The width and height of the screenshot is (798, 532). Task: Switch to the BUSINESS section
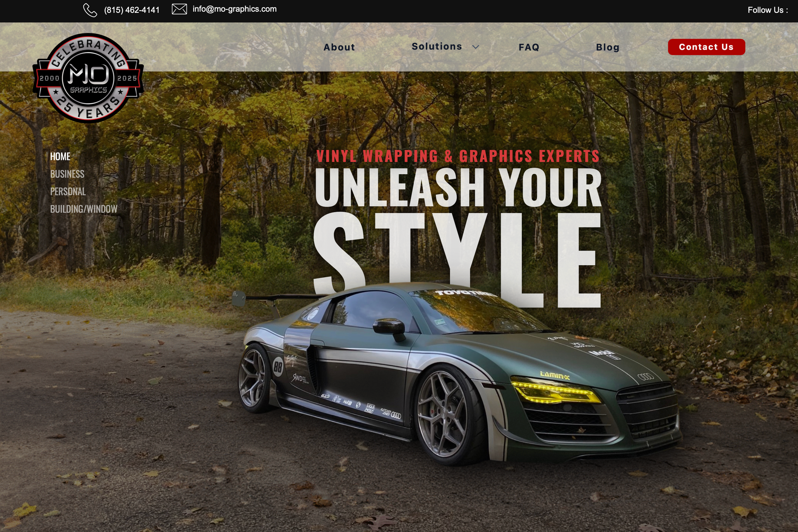click(67, 174)
